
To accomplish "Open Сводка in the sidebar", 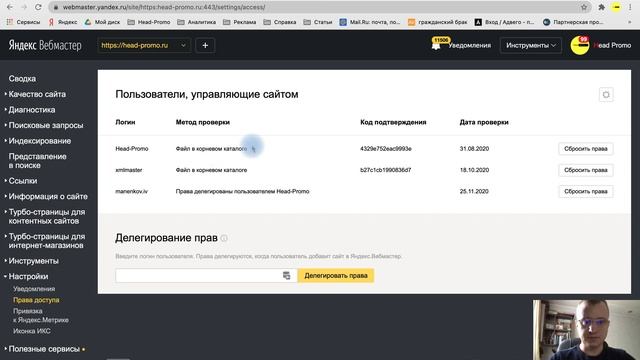I will 22,78.
